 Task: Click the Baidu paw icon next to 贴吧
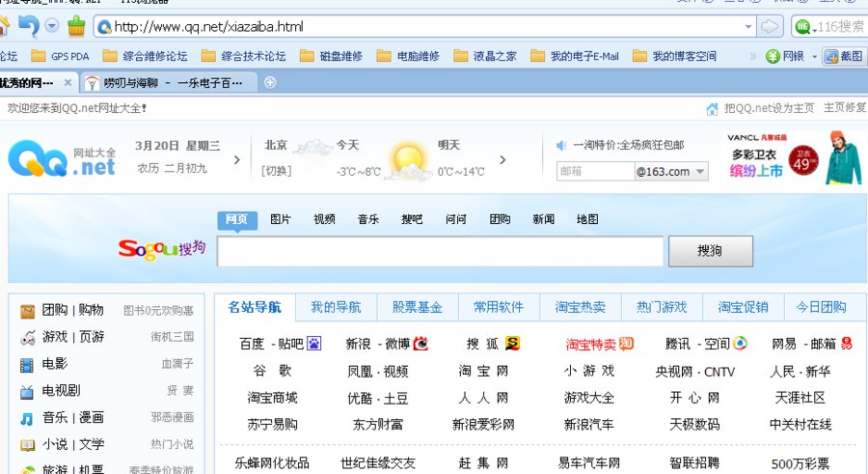(x=313, y=344)
